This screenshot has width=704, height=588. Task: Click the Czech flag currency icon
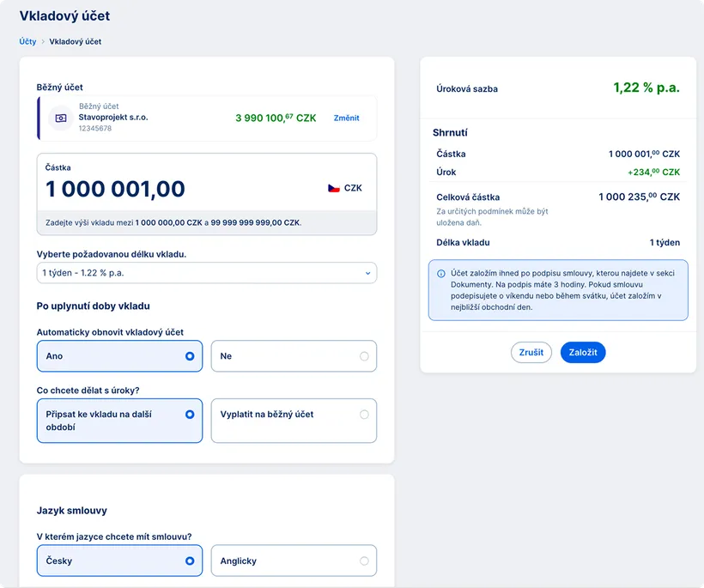coord(334,188)
